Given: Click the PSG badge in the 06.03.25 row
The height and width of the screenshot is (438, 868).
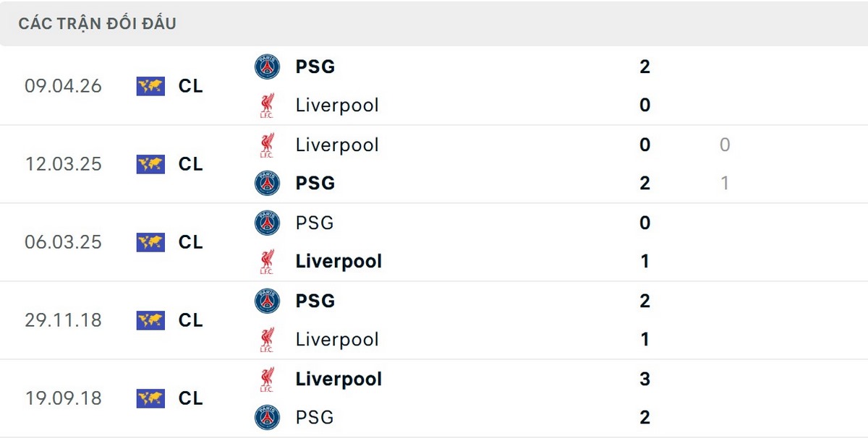Looking at the screenshot, I should tap(268, 223).
